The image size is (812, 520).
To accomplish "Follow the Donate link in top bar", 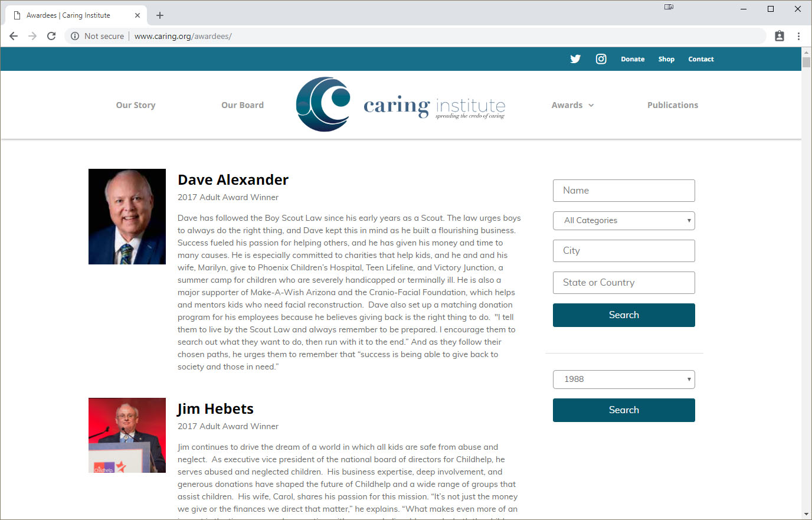I will pyautogui.click(x=633, y=59).
